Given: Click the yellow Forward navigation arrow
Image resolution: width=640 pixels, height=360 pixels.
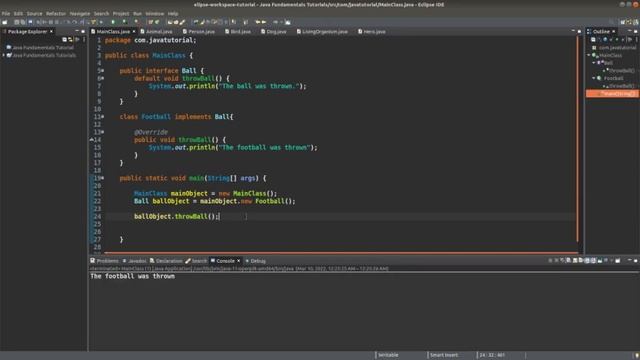Looking at the screenshot, I should (x=264, y=22).
